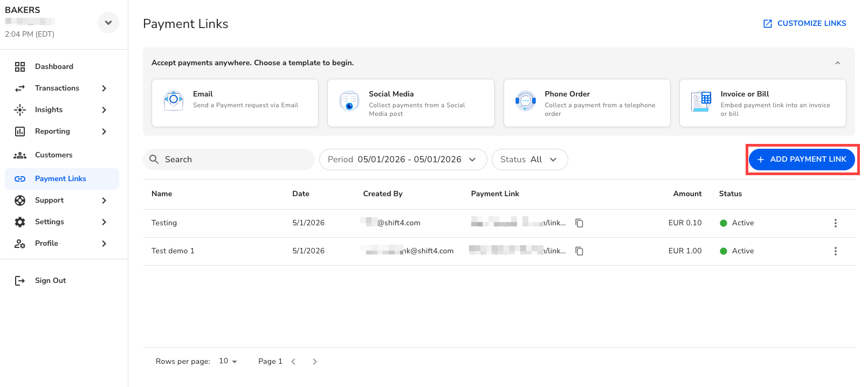Click the Settings gear icon
Image resolution: width=868 pixels, height=387 pixels.
point(20,222)
